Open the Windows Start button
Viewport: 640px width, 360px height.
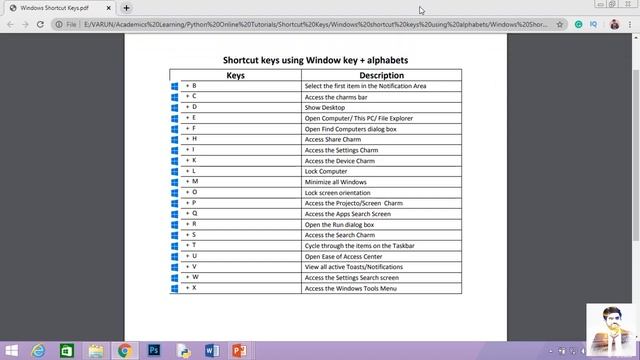coord(11,351)
